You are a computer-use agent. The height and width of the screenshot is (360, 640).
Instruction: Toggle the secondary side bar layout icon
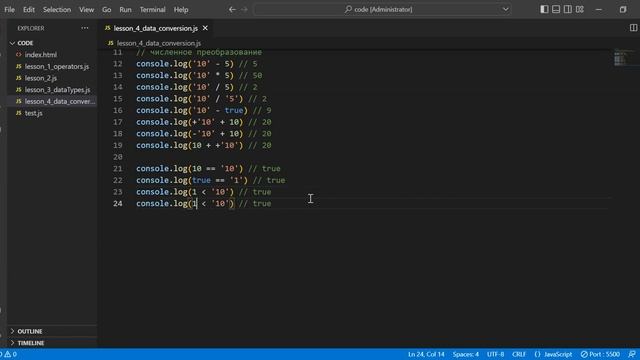pyautogui.click(x=568, y=9)
